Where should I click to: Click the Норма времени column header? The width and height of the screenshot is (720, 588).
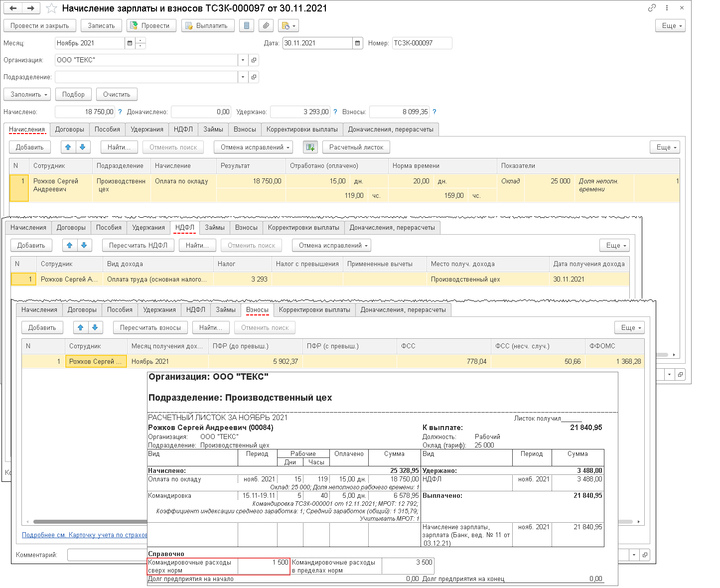coord(442,166)
